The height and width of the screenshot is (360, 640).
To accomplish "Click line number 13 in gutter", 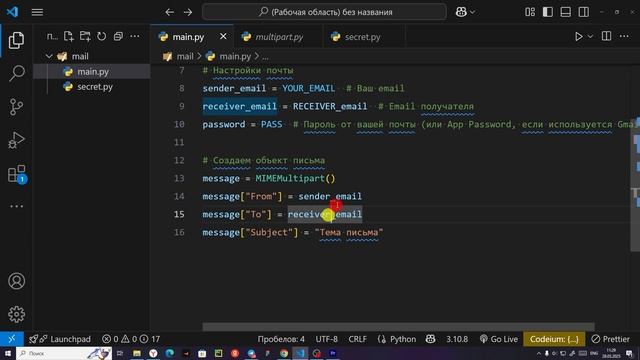I will click(x=179, y=178).
